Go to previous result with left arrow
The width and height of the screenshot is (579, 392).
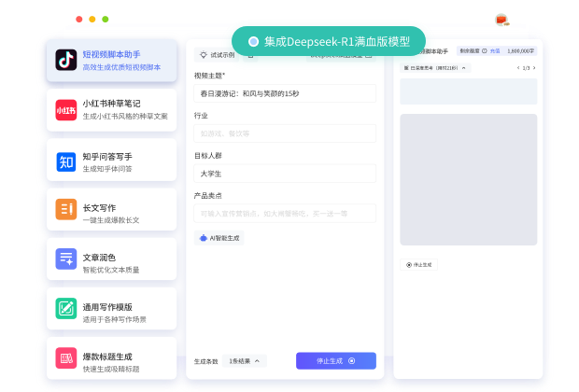pyautogui.click(x=518, y=68)
